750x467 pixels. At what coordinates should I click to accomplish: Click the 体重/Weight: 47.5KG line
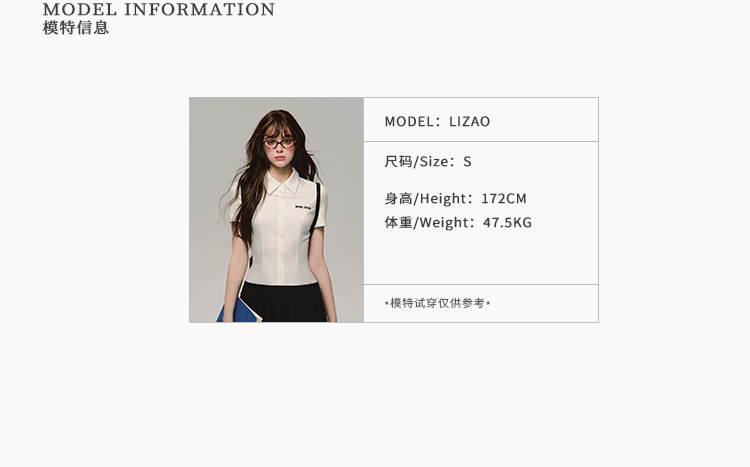(458, 222)
